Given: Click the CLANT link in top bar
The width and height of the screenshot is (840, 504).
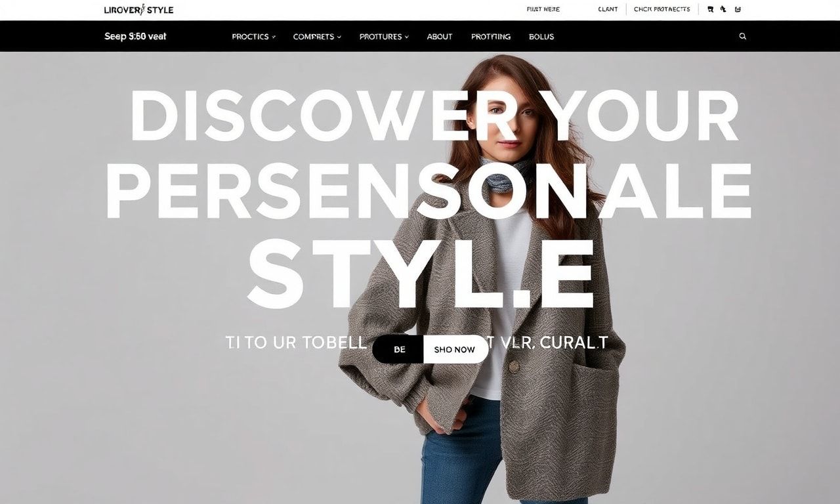Looking at the screenshot, I should point(608,10).
